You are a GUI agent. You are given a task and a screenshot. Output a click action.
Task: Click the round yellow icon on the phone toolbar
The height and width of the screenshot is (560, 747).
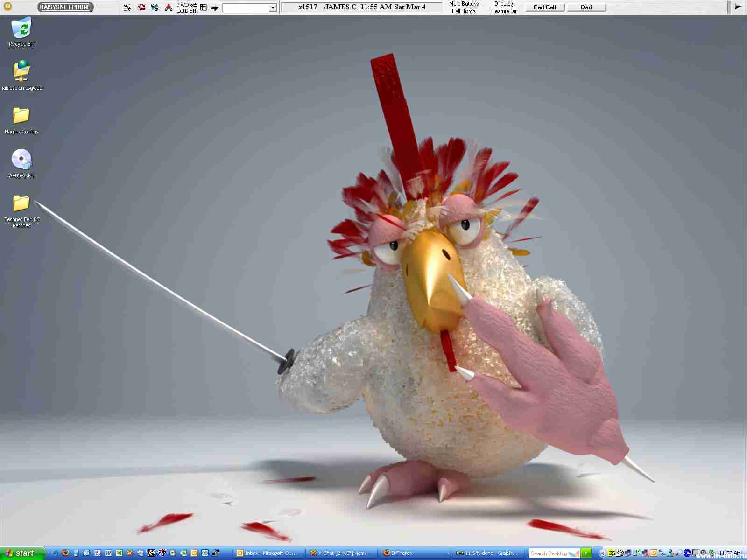pyautogui.click(x=7, y=7)
